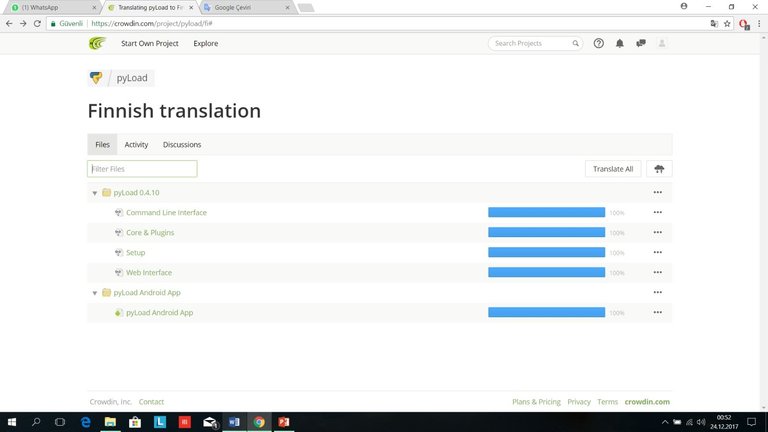Open the more options for pyLoad Android App folder
The image size is (768, 432).
(658, 292)
